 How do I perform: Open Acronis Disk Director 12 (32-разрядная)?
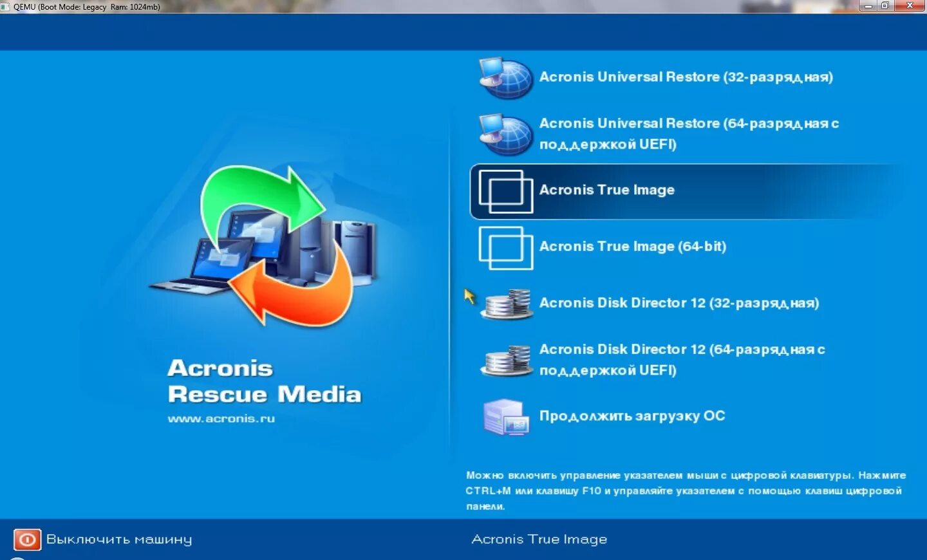[679, 303]
